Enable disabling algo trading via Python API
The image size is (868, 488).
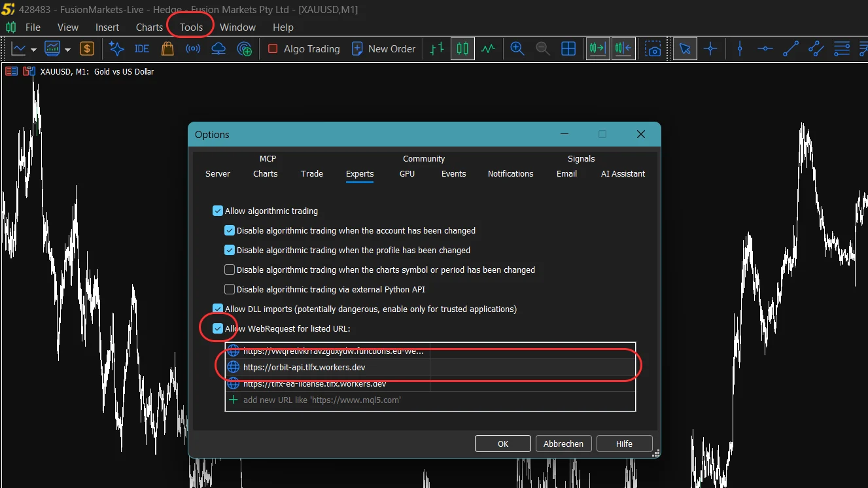pos(230,289)
